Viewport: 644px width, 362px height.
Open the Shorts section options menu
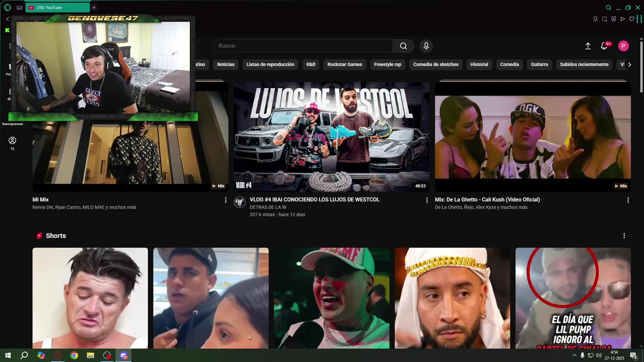(x=624, y=236)
